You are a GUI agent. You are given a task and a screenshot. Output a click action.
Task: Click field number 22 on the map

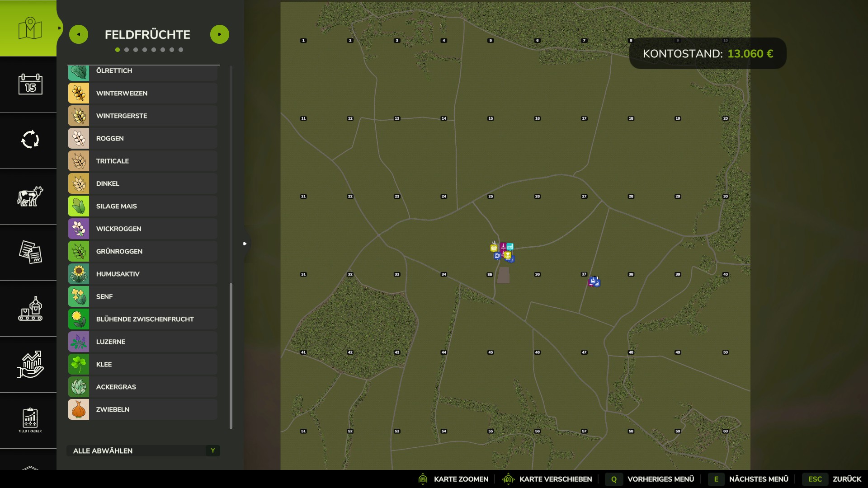pos(350,197)
